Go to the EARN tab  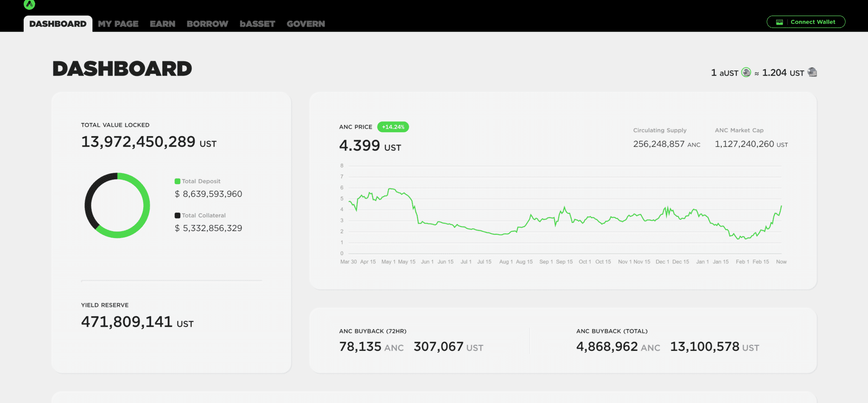(x=162, y=24)
